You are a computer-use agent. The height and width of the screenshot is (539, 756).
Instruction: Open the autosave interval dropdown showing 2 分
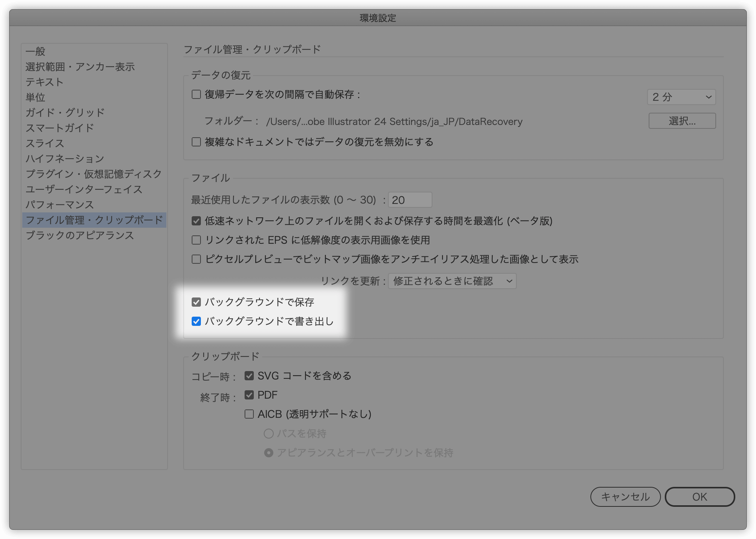[681, 97]
